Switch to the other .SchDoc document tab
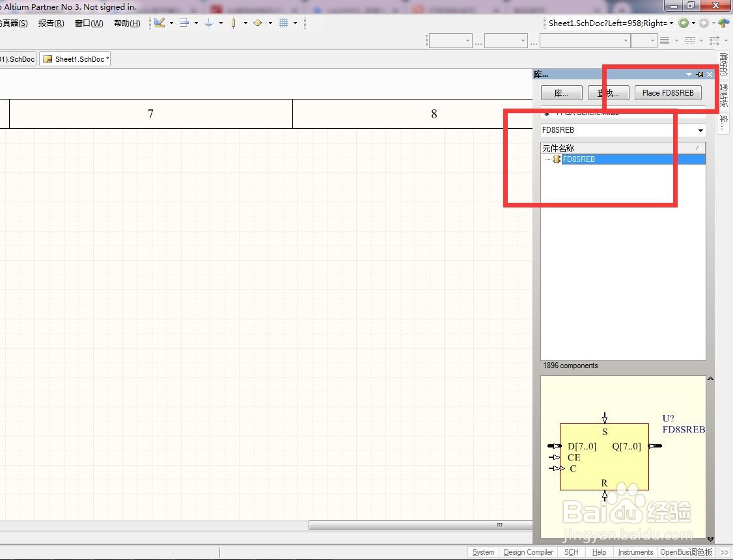 [x=18, y=59]
